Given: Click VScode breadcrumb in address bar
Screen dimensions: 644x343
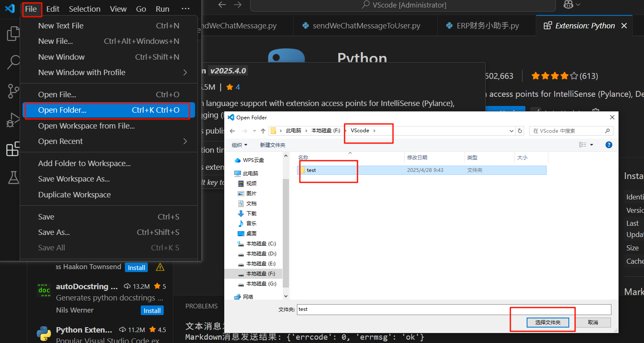Looking at the screenshot, I should point(360,131).
